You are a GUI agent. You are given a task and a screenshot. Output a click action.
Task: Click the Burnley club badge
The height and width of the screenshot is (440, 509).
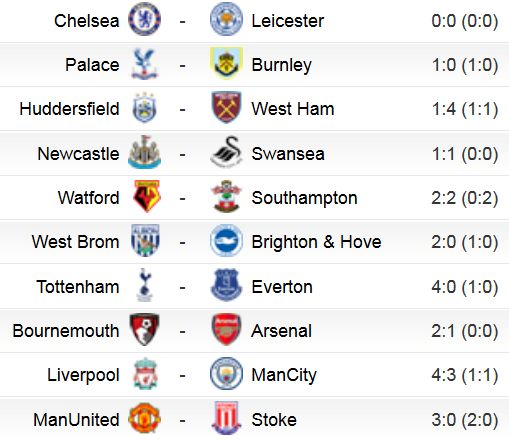(x=226, y=63)
